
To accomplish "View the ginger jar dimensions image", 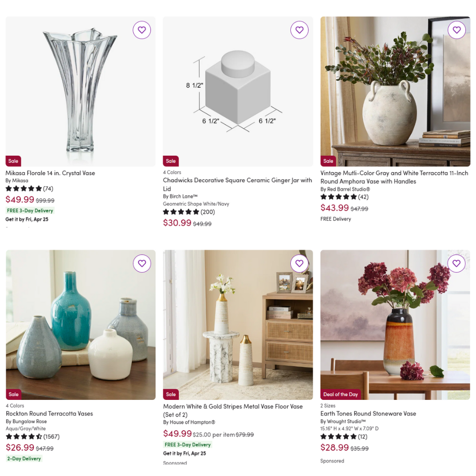I will (x=238, y=91).
